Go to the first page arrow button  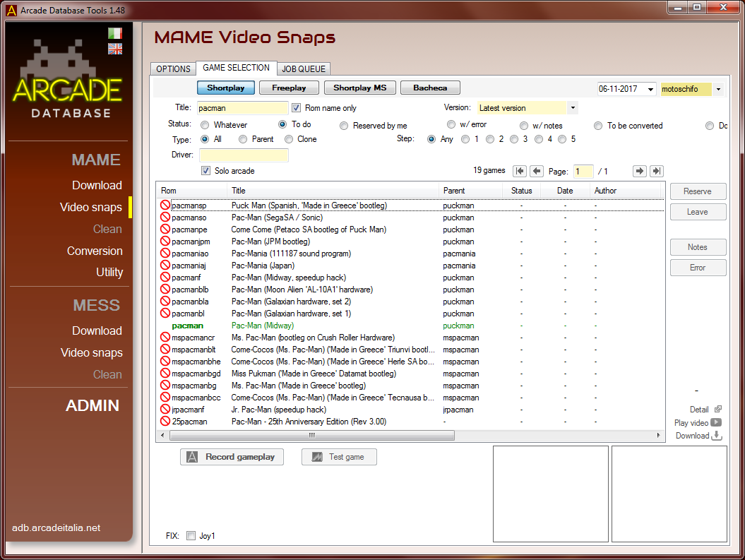point(520,171)
